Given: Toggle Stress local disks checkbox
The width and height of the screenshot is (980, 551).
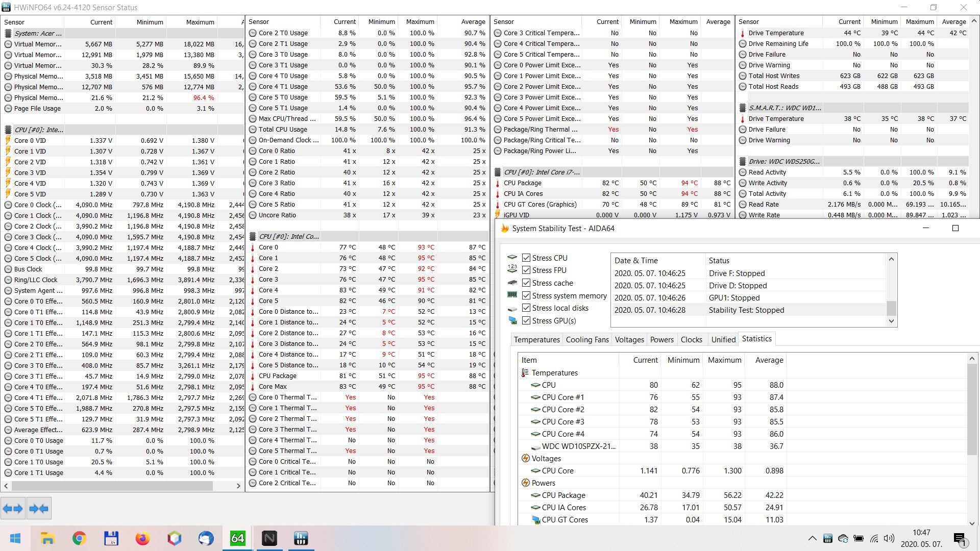Looking at the screenshot, I should tap(526, 308).
